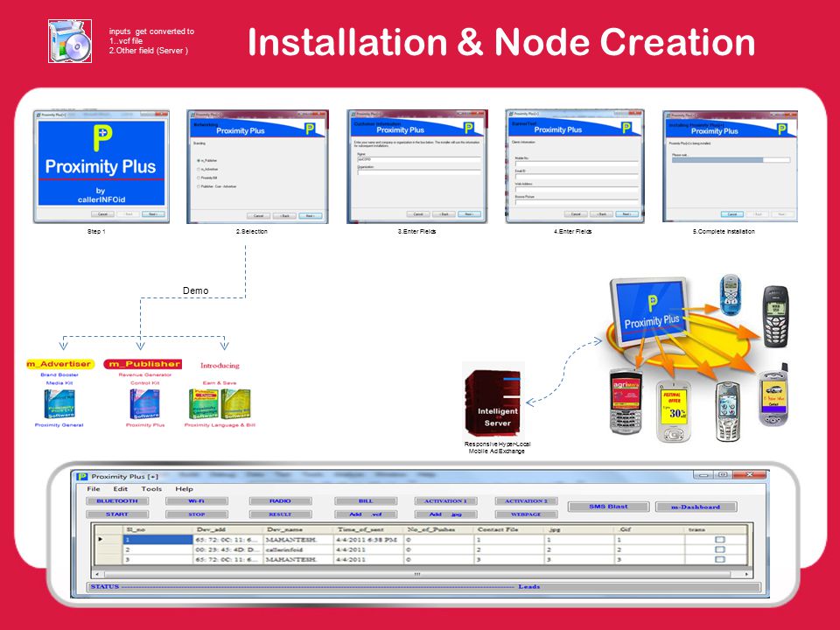Click the Intelligent Server tower icon

pyautogui.click(x=493, y=402)
